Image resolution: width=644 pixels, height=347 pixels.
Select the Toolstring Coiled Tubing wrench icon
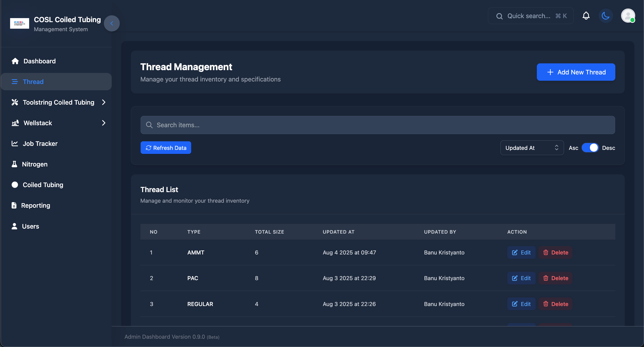(x=15, y=102)
